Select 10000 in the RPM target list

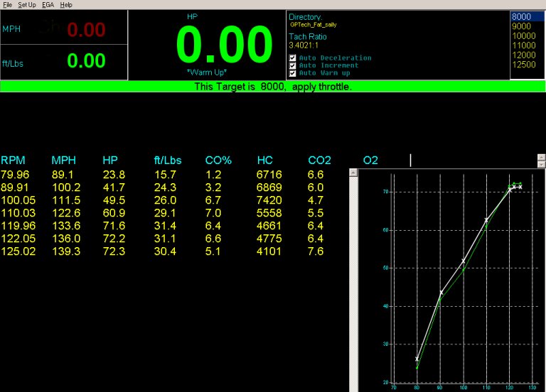pos(523,36)
